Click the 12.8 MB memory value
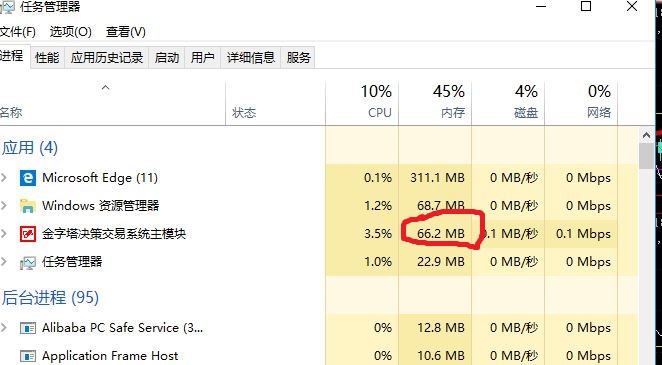 click(441, 327)
